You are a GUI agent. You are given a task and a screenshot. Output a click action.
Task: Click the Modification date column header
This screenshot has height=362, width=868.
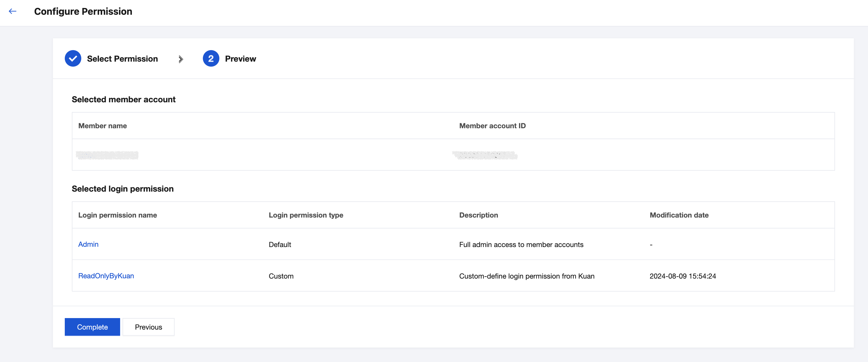point(679,215)
